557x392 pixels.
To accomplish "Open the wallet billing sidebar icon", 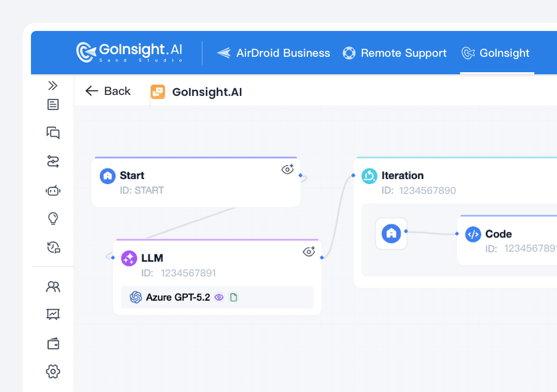I will (x=53, y=344).
